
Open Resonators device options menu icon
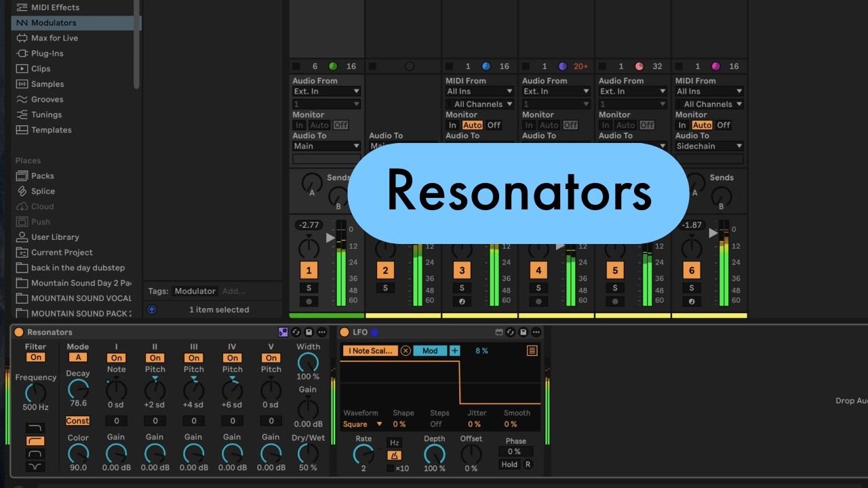tap(321, 332)
